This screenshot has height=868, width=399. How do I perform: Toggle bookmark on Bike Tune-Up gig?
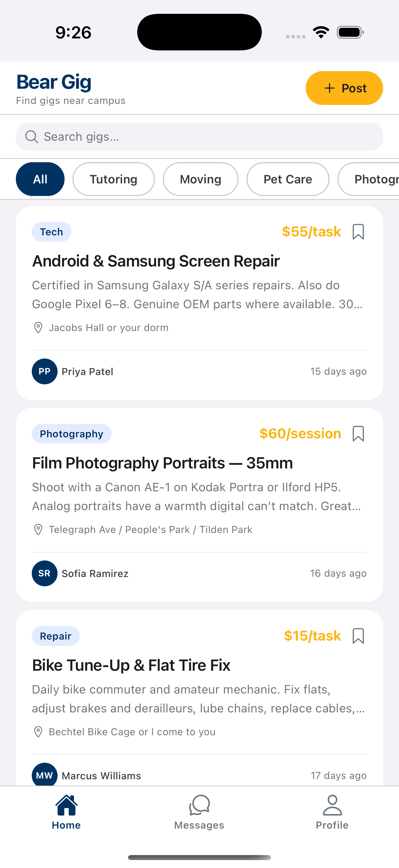pyautogui.click(x=358, y=636)
